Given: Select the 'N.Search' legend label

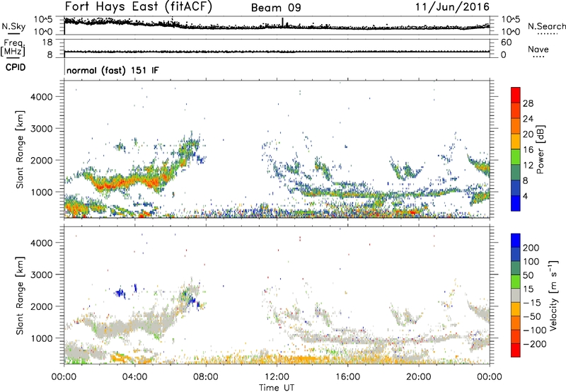Looking at the screenshot, I should pyautogui.click(x=546, y=26).
